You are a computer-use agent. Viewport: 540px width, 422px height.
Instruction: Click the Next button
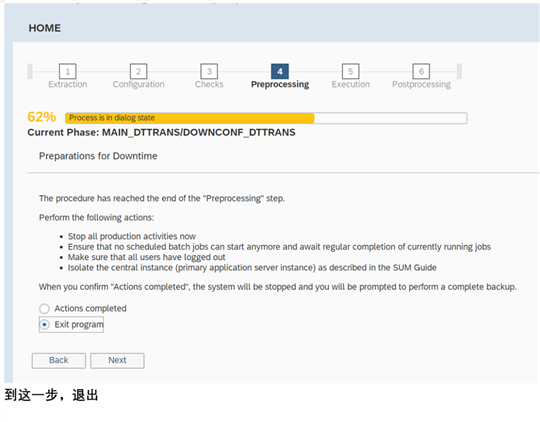[x=117, y=360]
